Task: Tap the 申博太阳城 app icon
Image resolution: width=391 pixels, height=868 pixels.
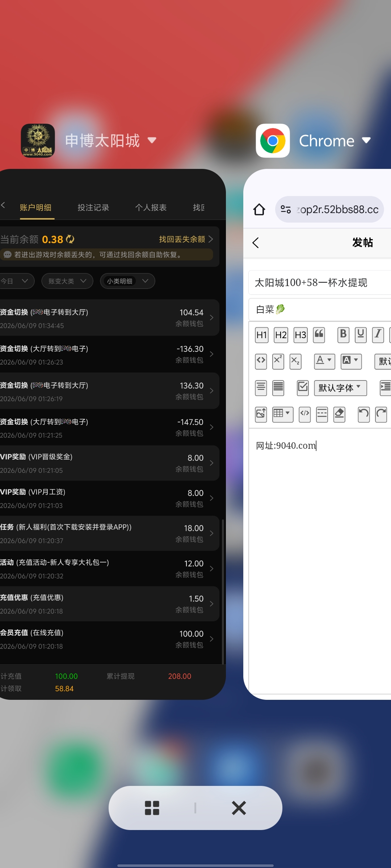Action: tap(38, 141)
